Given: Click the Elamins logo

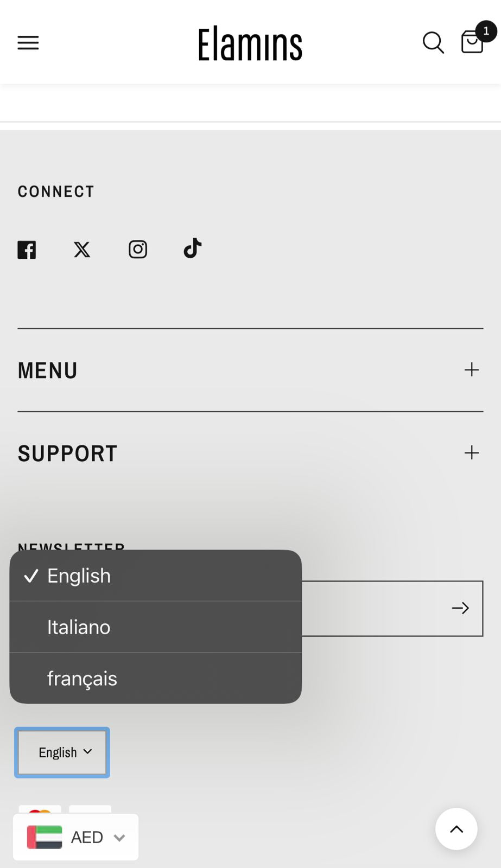Looking at the screenshot, I should tap(250, 42).
